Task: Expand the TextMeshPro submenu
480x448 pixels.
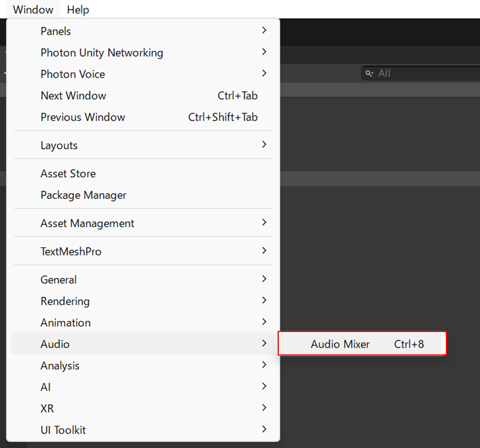Action: [143, 251]
